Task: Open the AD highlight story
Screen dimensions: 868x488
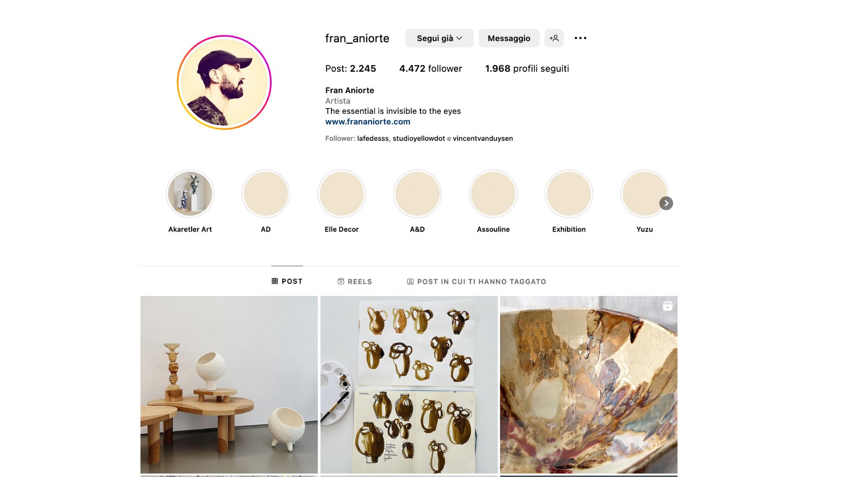Action: coord(265,194)
